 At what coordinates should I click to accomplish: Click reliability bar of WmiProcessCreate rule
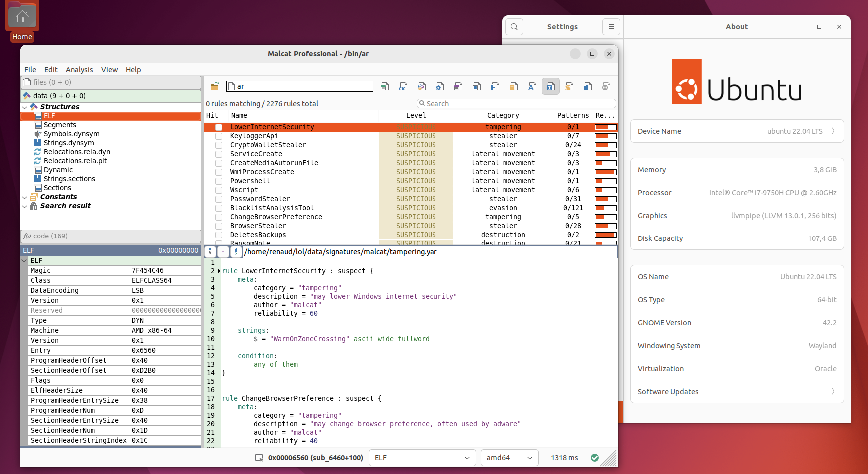605,172
